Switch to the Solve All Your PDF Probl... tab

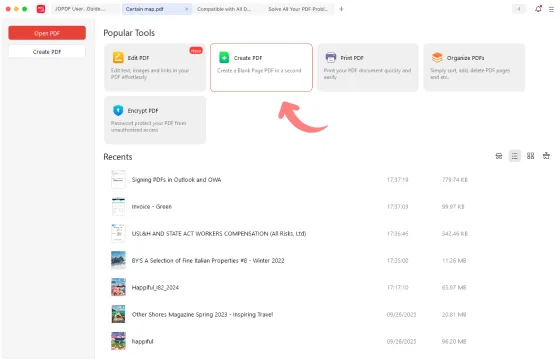tap(298, 9)
